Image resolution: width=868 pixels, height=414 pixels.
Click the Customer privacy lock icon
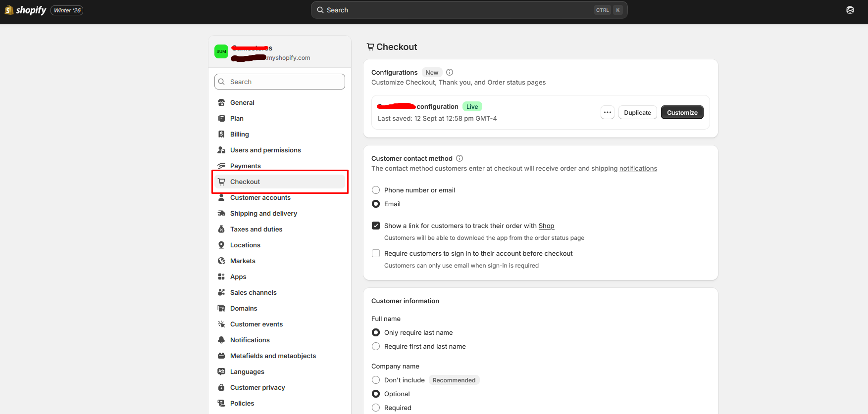coord(221,387)
